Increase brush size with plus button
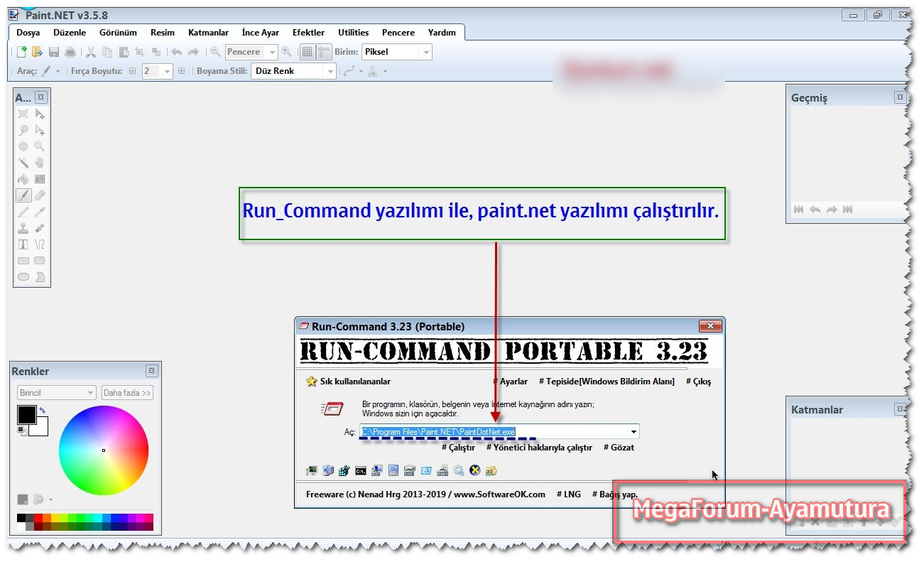 click(181, 71)
